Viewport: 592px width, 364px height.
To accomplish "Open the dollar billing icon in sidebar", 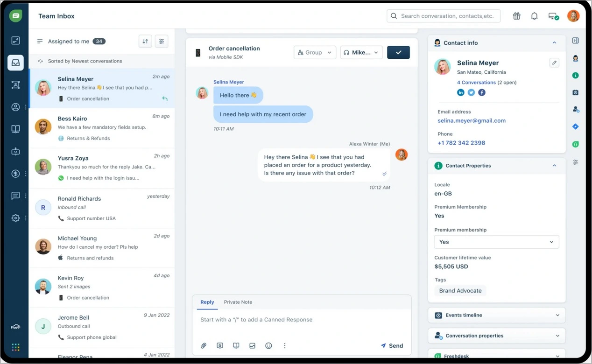I will 15,174.
